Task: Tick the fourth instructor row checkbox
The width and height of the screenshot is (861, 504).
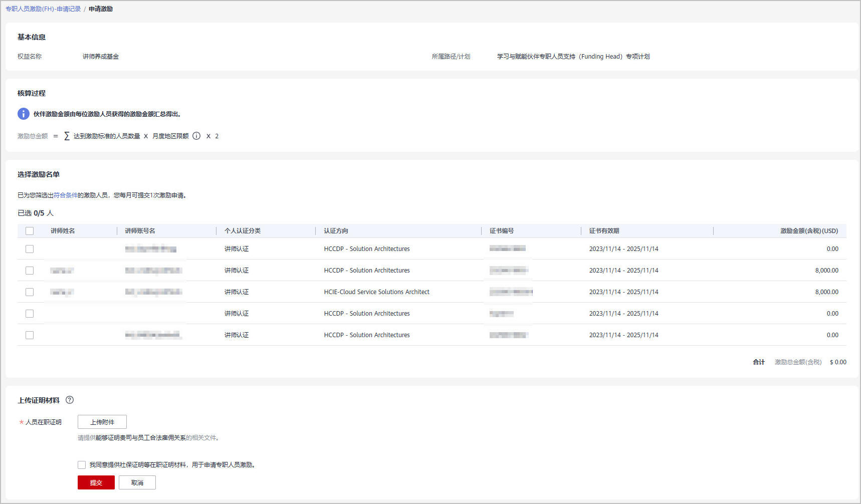Action: pos(30,314)
